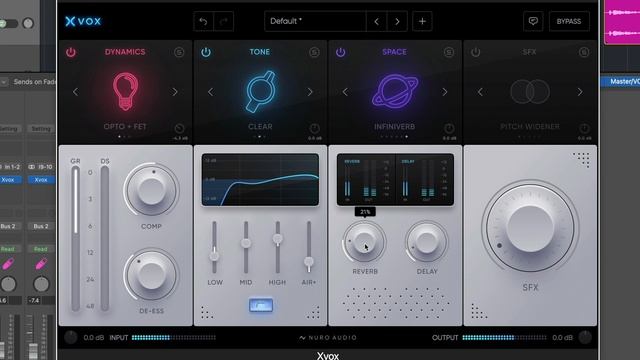This screenshot has height=360, width=640.
Task: Click the OPTO + FET mode label
Action: [x=125, y=127]
